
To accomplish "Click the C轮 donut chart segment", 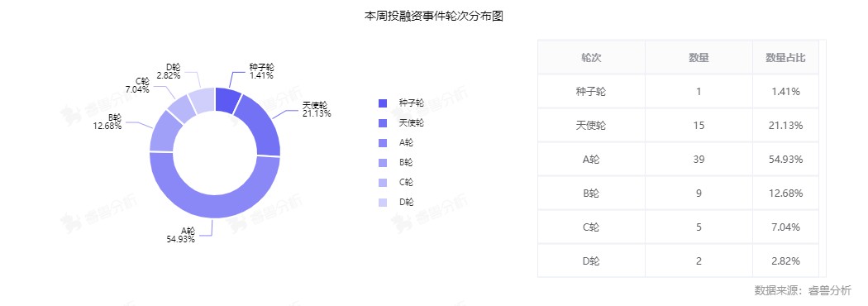I will click(x=182, y=109).
